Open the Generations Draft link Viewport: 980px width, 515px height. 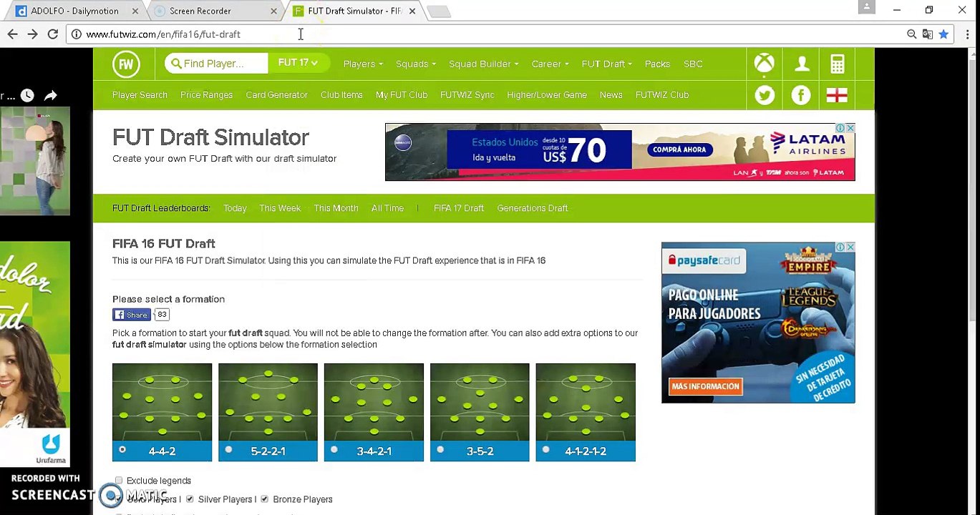[x=533, y=208]
